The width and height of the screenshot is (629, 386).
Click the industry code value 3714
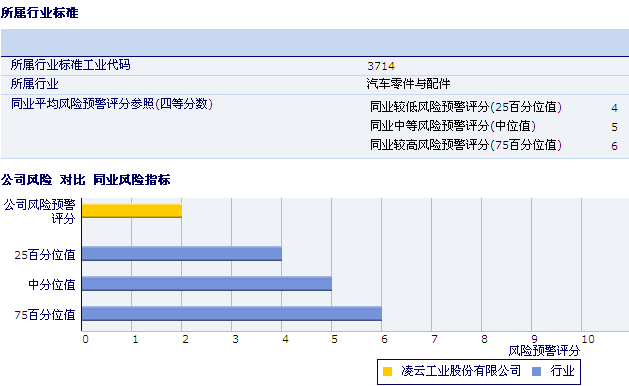coord(381,66)
